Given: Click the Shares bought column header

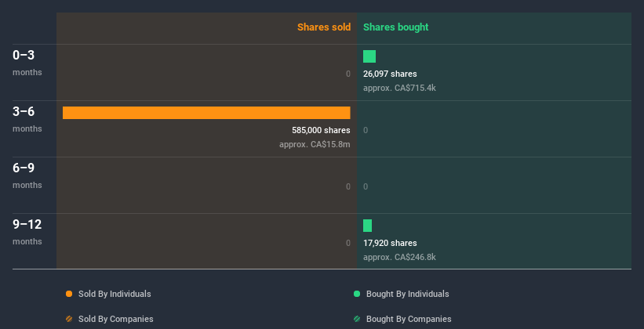Looking at the screenshot, I should [x=395, y=27].
